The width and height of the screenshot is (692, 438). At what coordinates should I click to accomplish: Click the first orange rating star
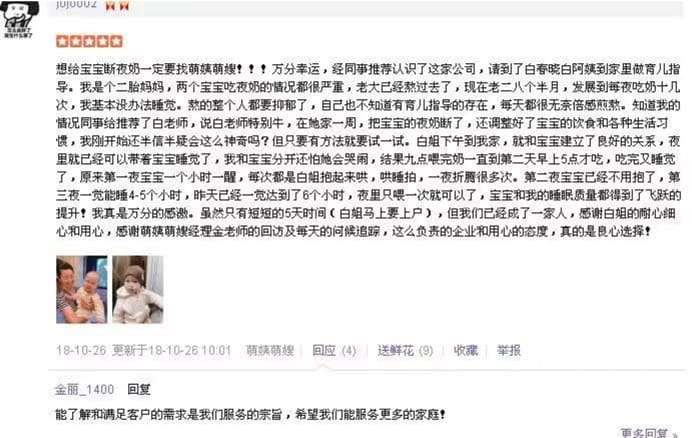click(62, 41)
